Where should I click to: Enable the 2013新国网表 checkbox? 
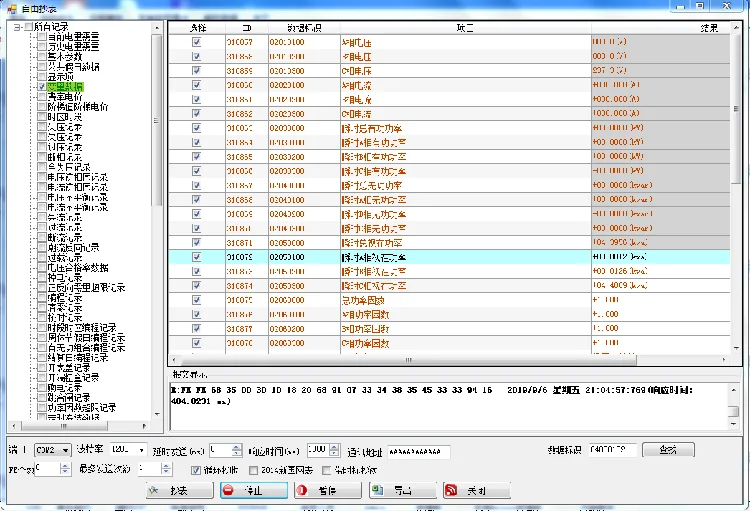pyautogui.click(x=254, y=470)
